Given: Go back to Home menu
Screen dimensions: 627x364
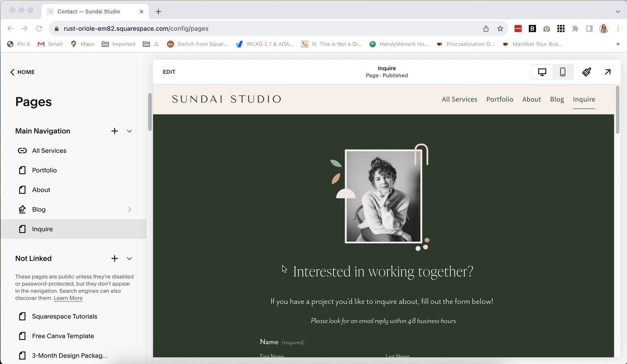Looking at the screenshot, I should (23, 72).
